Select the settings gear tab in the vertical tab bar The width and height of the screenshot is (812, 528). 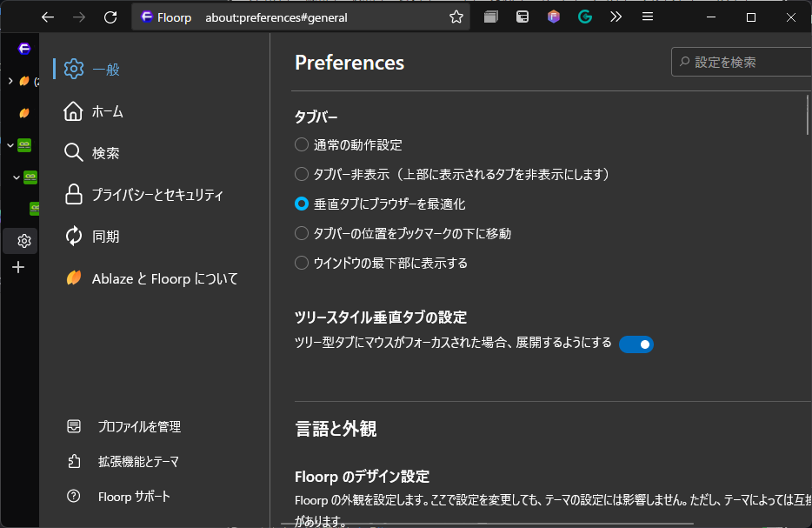[x=23, y=241]
